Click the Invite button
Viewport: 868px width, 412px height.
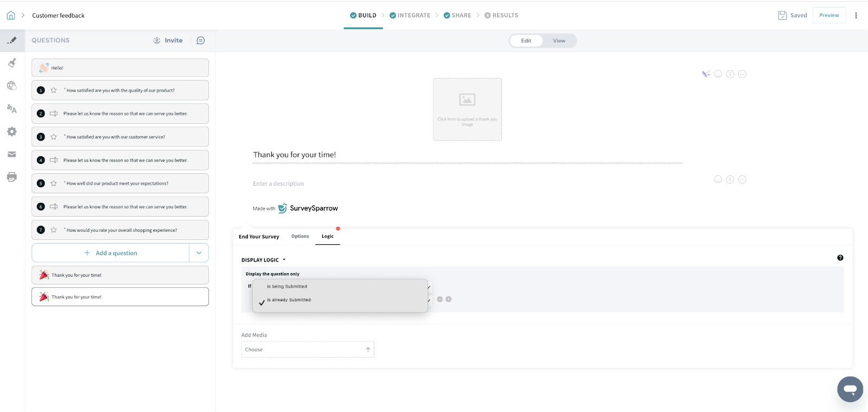tap(168, 41)
